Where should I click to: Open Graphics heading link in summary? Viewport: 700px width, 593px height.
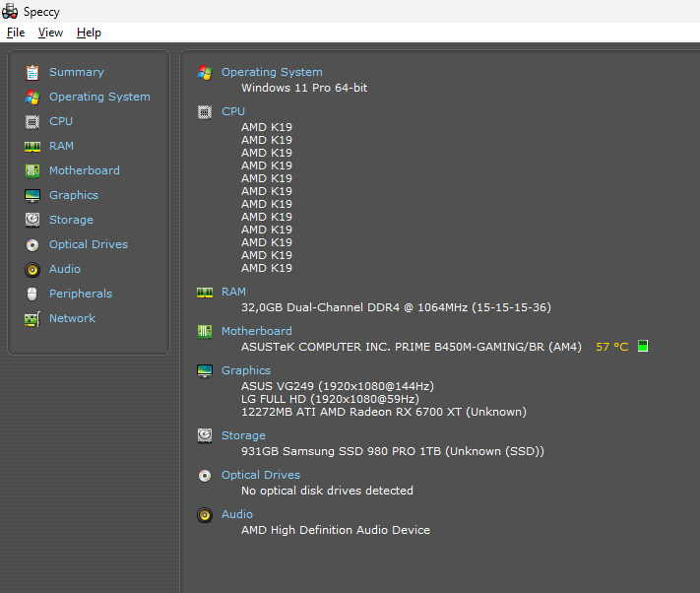246,370
